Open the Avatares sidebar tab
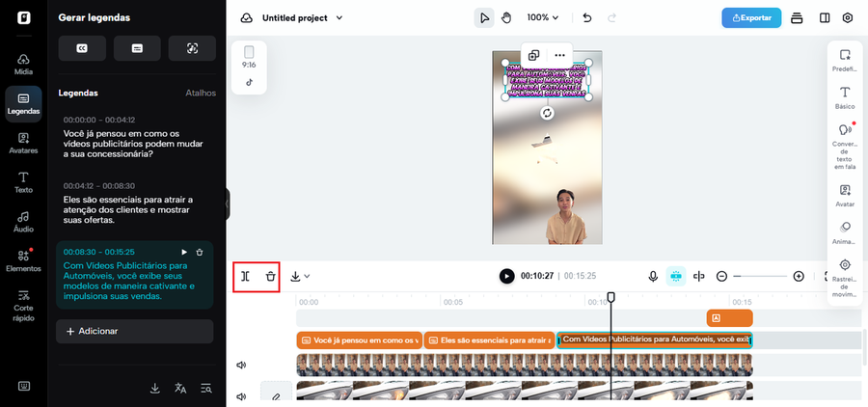Image resolution: width=868 pixels, height=407 pixels. (x=23, y=144)
